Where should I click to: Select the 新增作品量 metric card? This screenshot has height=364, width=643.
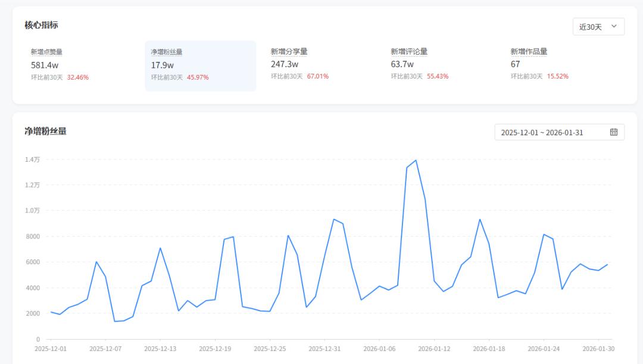coord(560,65)
